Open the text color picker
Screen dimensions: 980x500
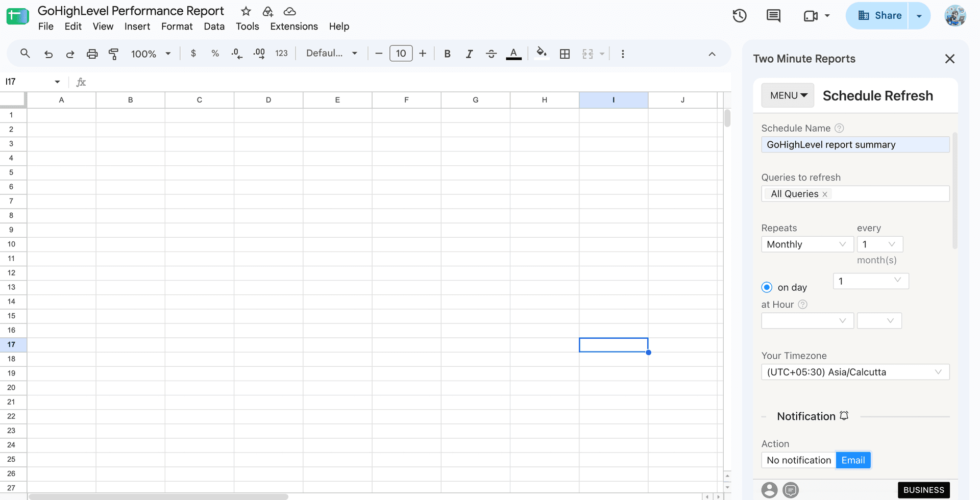tap(513, 54)
